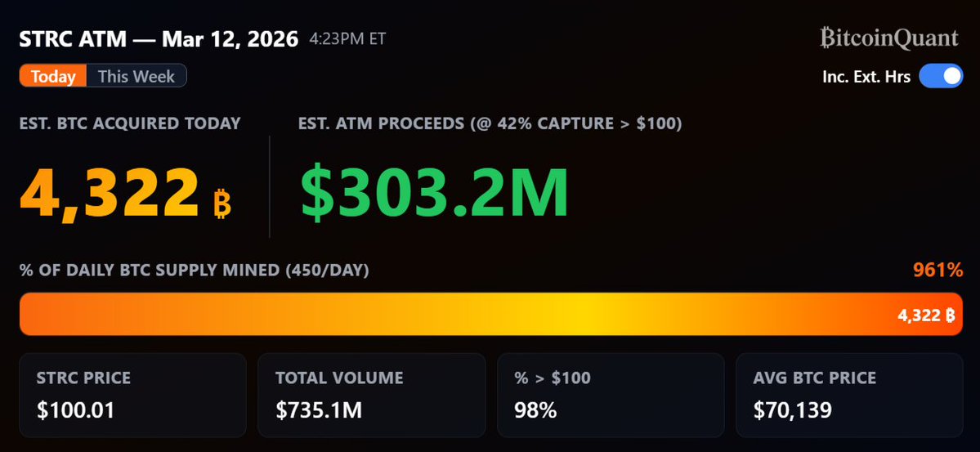Click the % OF DAILY BTC SUPPLY MINED label

pos(194,270)
